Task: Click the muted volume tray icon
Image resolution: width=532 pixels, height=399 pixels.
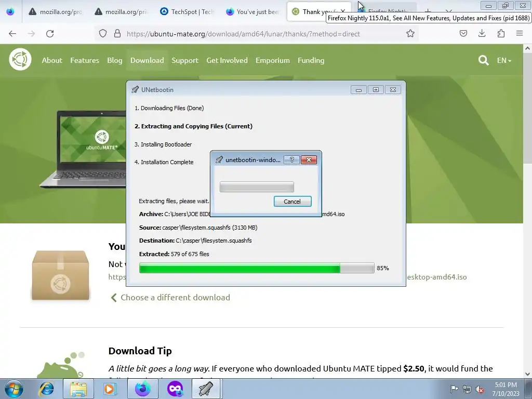Action: [480, 389]
